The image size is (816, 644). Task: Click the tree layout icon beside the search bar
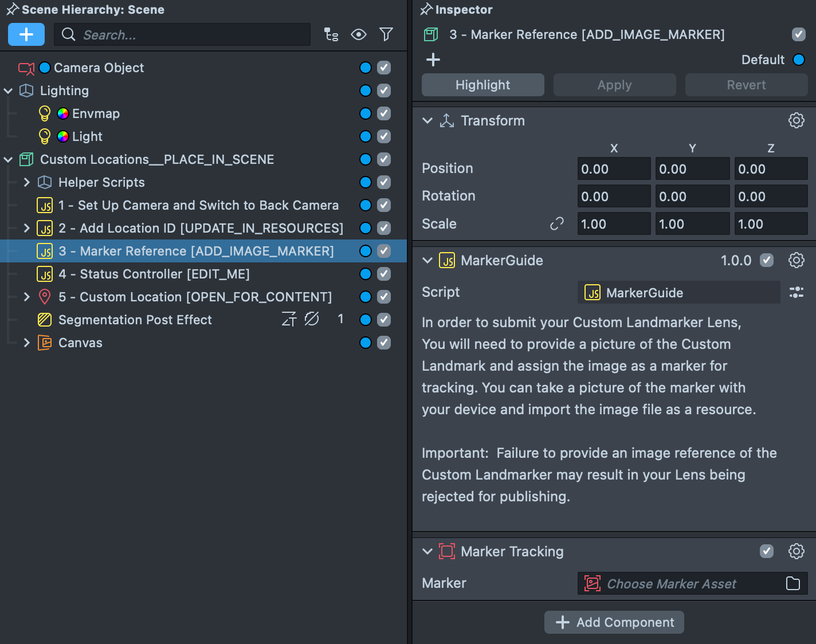pyautogui.click(x=331, y=34)
